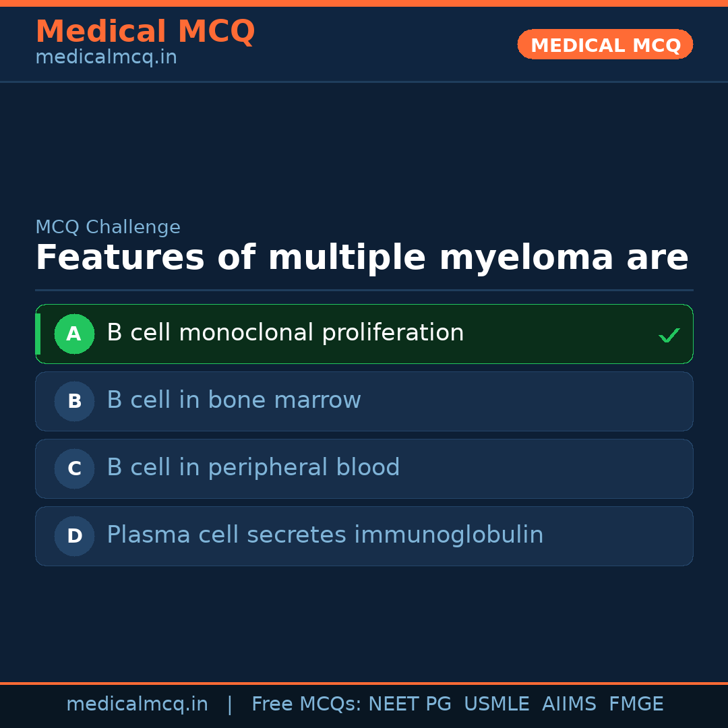Click 'AIIMS' in the footer

click(569, 704)
